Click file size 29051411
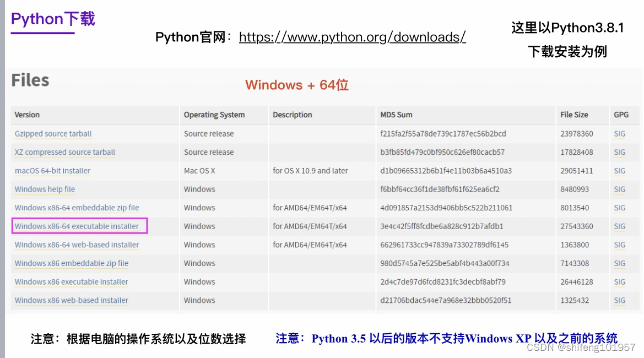Viewport: 644px width, 358px height. [x=577, y=171]
